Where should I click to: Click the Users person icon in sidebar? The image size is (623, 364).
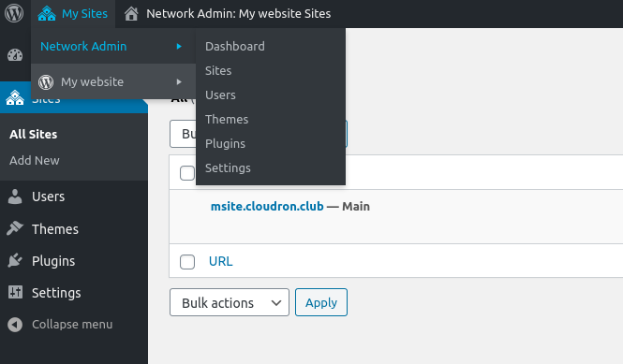tap(15, 197)
